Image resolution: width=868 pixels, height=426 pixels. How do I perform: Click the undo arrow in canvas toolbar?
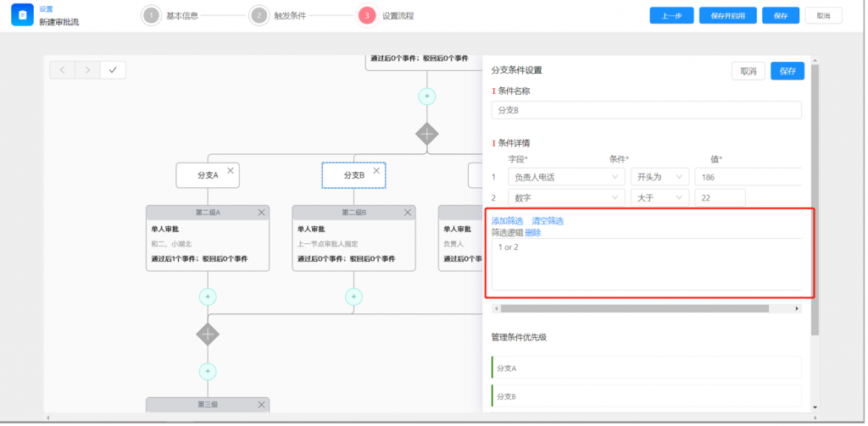click(63, 69)
